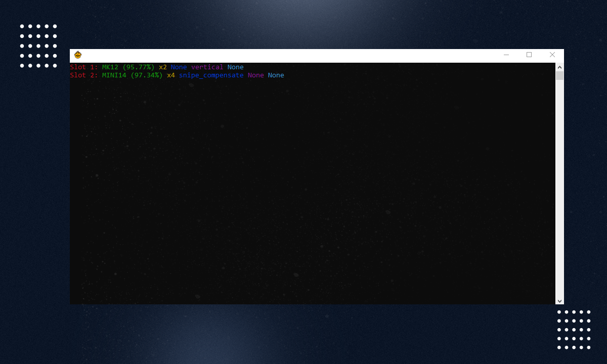Click the 'MINI14' weapon name
This screenshot has width=607, height=364.
point(114,75)
